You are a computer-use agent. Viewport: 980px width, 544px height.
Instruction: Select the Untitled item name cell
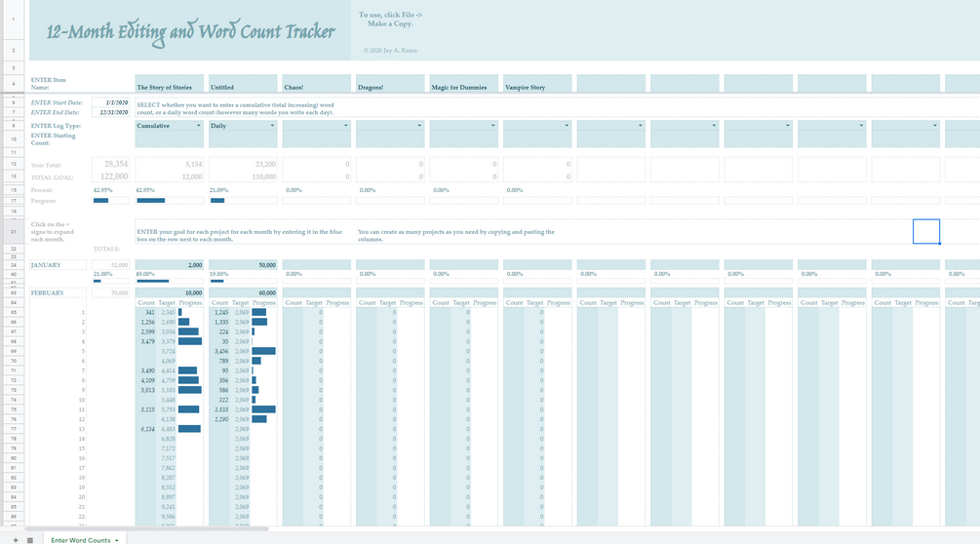(243, 84)
